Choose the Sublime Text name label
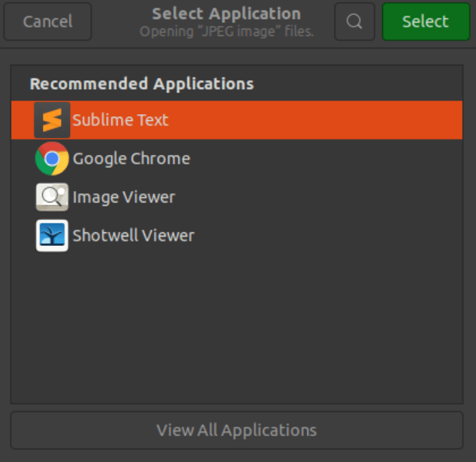476x462 pixels. pyautogui.click(x=120, y=120)
